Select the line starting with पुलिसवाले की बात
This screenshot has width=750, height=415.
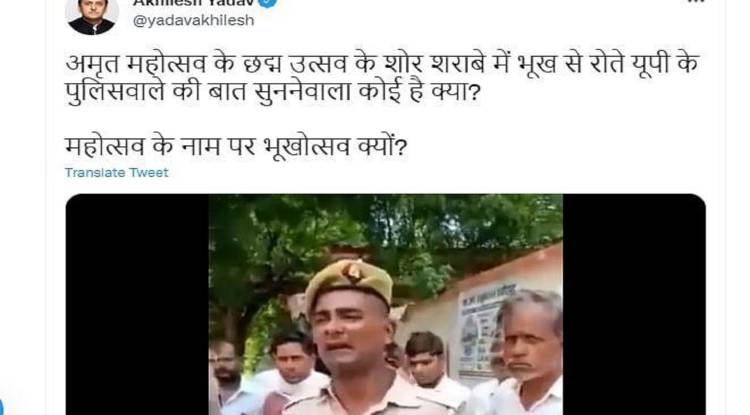click(272, 92)
